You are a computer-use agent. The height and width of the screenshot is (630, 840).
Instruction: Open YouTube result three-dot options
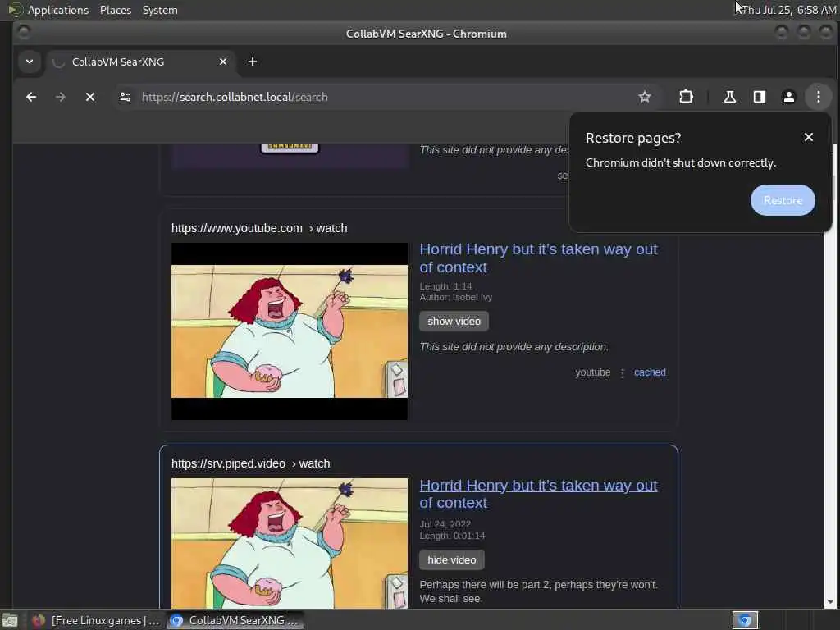click(x=622, y=373)
